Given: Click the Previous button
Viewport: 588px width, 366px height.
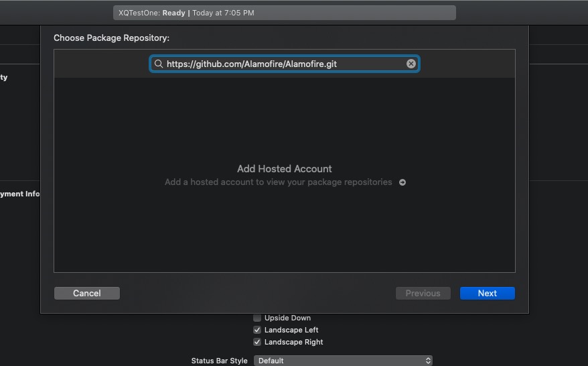Looking at the screenshot, I should (x=423, y=293).
